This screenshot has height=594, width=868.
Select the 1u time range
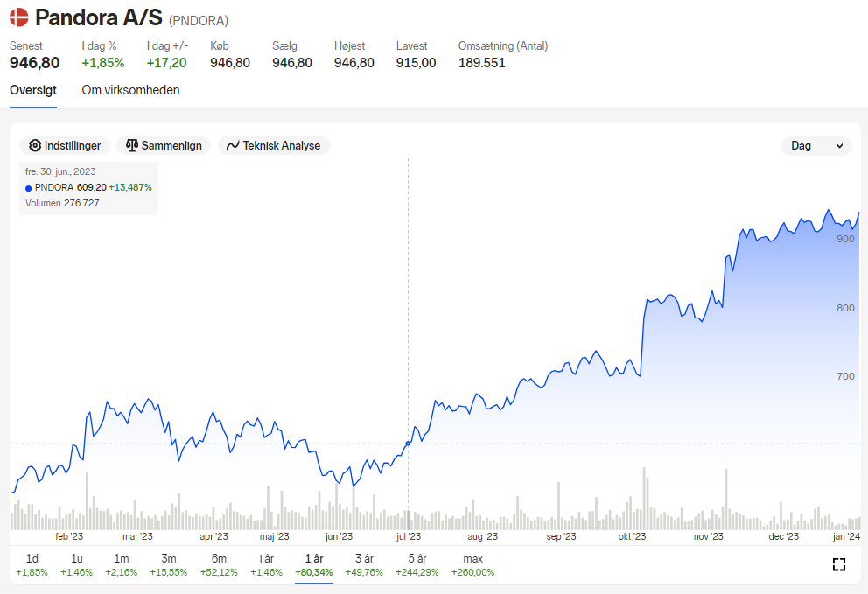coord(76,564)
